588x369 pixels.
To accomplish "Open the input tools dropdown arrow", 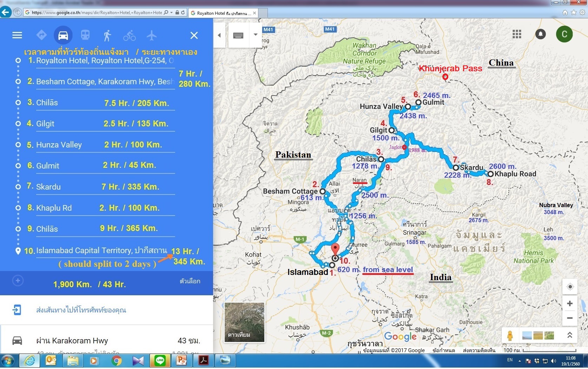I will pyautogui.click(x=256, y=35).
